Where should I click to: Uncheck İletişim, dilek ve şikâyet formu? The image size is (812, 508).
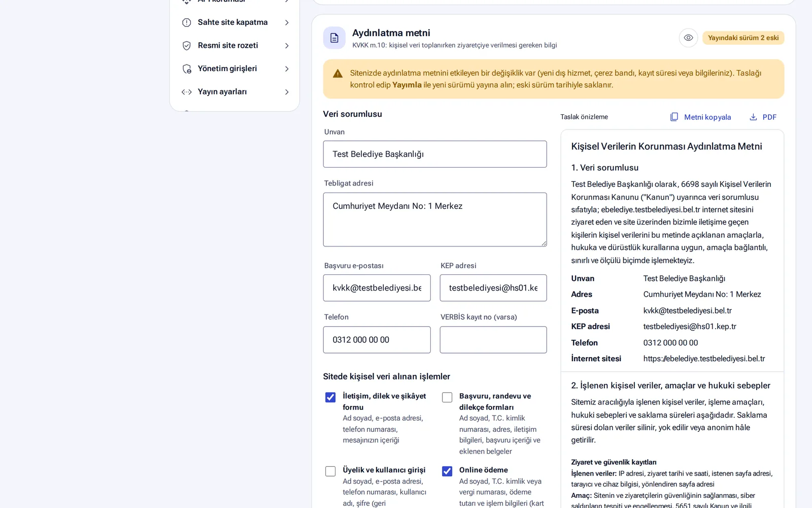[x=330, y=397]
